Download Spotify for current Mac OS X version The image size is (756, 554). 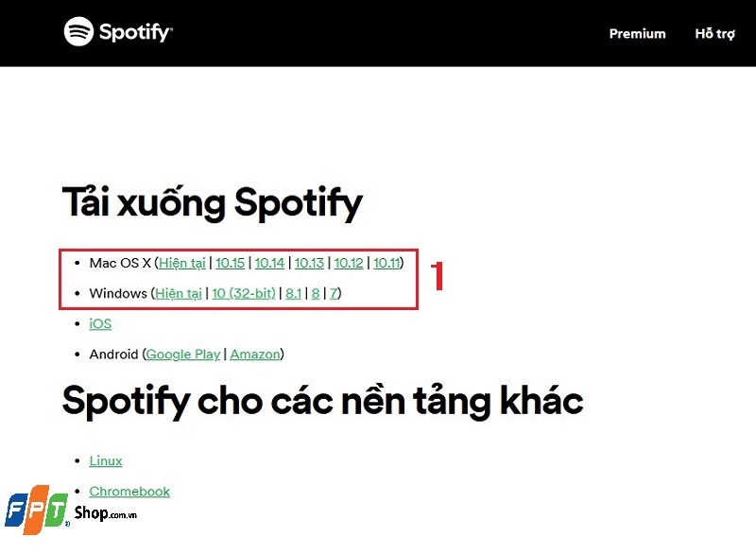(x=180, y=263)
